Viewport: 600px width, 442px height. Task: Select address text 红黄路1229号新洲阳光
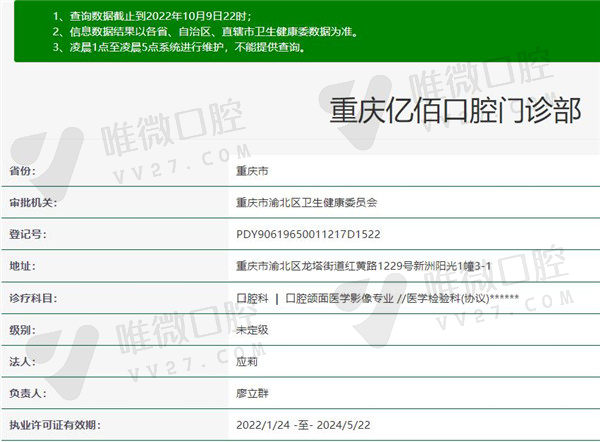tap(401, 266)
